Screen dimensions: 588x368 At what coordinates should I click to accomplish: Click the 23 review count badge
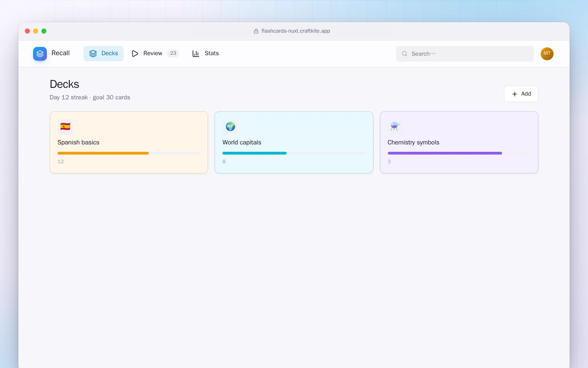[173, 53]
